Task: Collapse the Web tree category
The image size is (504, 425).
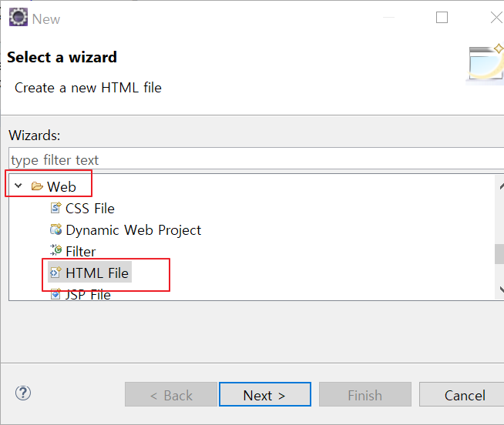Action: point(18,186)
